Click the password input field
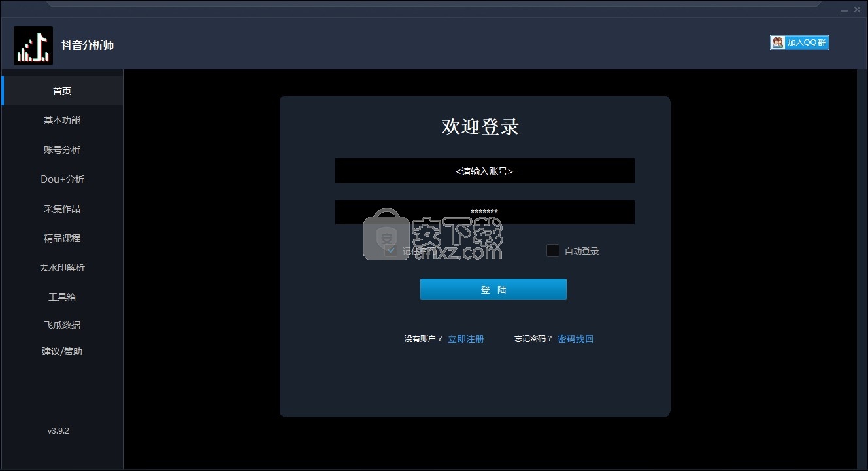This screenshot has width=868, height=471. [x=484, y=212]
